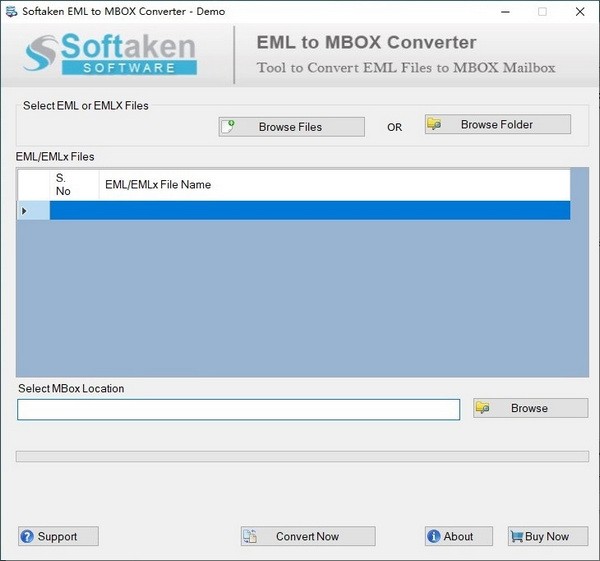This screenshot has height=561, width=600.
Task: Click the folder icon on Browse Folder
Action: tap(434, 124)
